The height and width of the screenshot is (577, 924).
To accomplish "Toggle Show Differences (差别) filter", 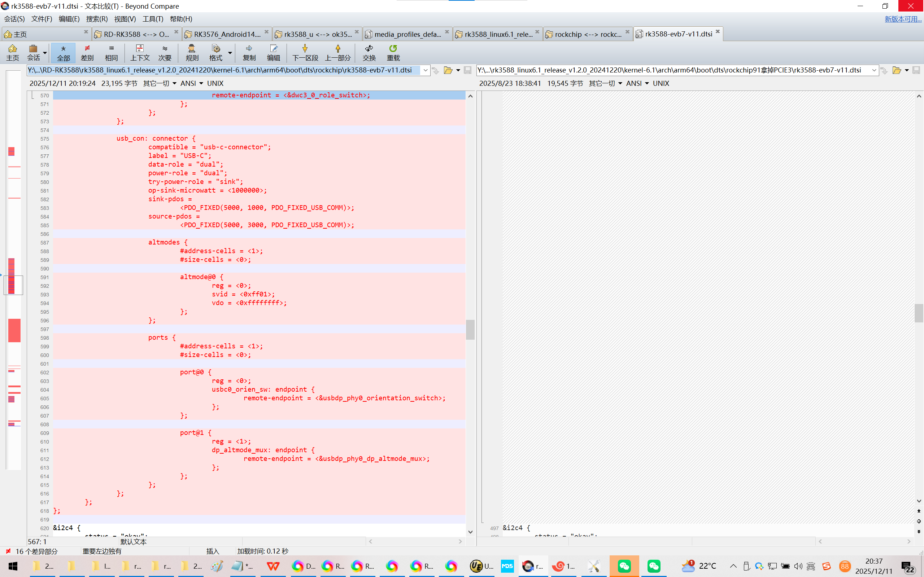I will 87,52.
